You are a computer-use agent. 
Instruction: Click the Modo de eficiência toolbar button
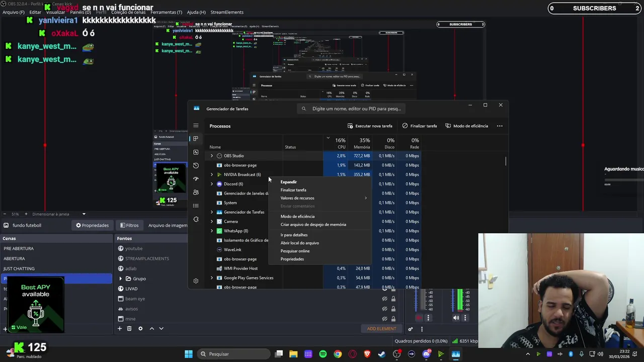click(467, 126)
